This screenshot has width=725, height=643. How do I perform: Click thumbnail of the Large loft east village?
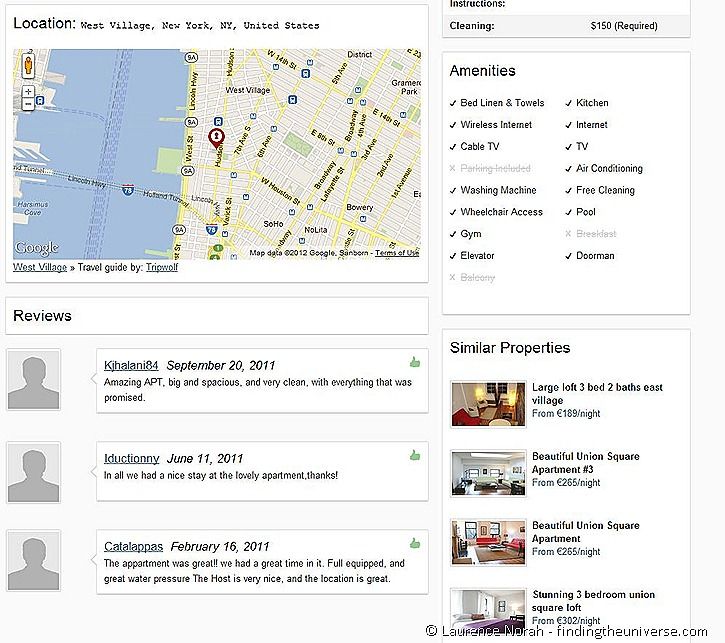(488, 404)
